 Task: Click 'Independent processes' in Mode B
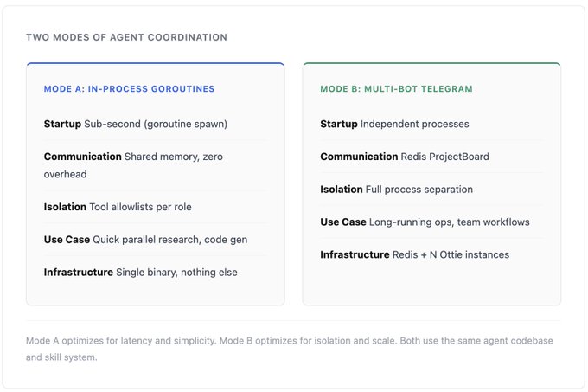415,124
